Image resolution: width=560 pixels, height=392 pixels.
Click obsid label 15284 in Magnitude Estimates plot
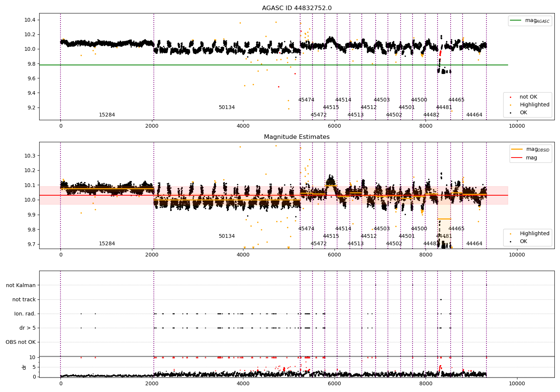(107, 244)
